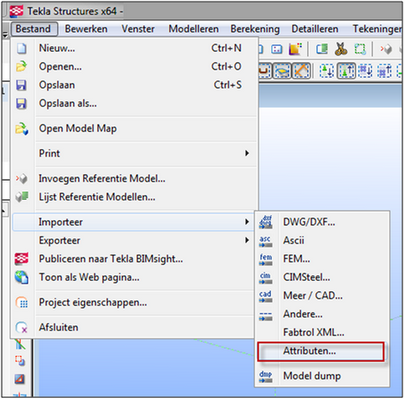Image resolution: width=405 pixels, height=399 pixels.
Task: Click the blank page icon beside Nieuw
Action: (22, 48)
